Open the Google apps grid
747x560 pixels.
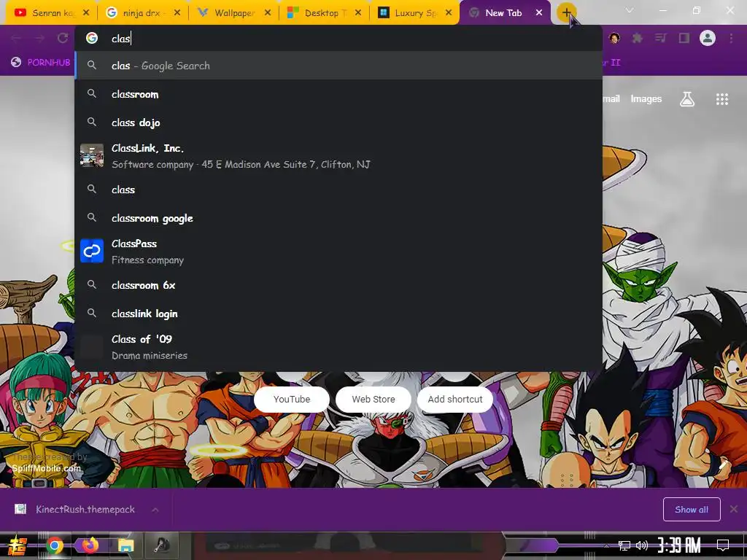[x=722, y=99]
